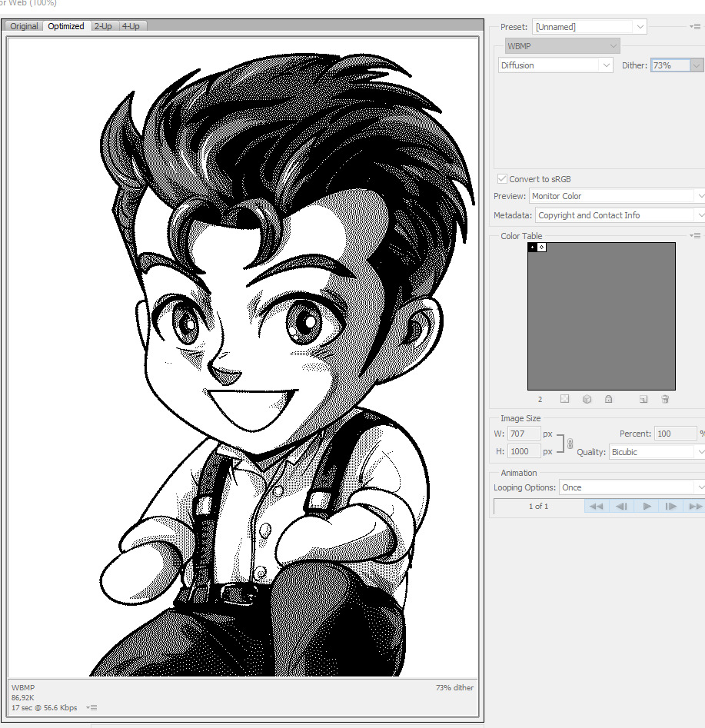Viewport: 705px width, 728px height.
Task: Click the '1 of 1' frame counter
Action: point(539,506)
